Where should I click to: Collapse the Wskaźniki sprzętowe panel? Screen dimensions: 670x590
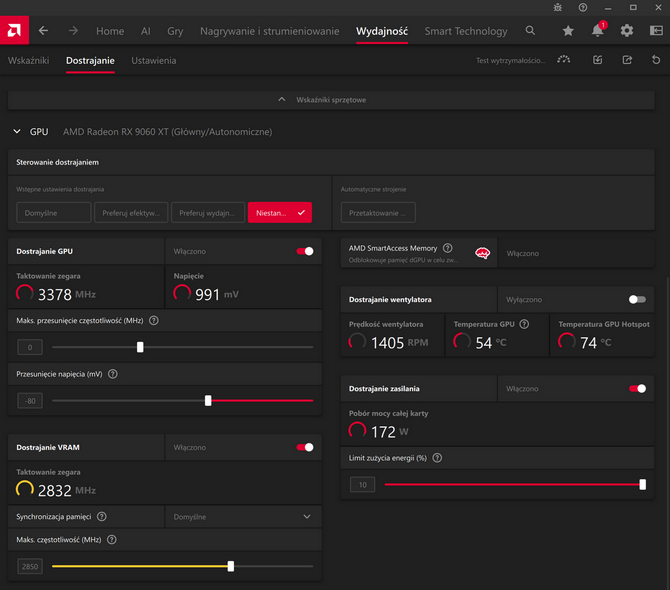331,100
